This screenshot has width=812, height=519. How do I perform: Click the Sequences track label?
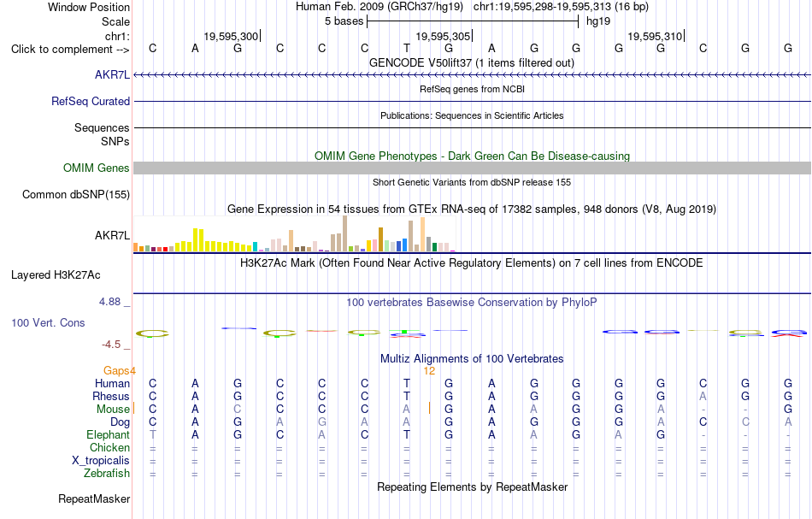(x=102, y=127)
